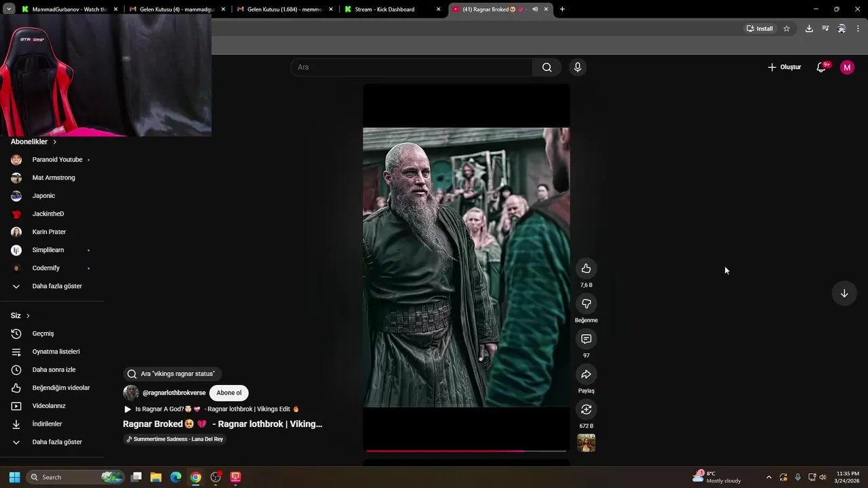Expand the Siz section chevron
Image resolution: width=868 pixels, height=488 pixels.
coord(28,316)
